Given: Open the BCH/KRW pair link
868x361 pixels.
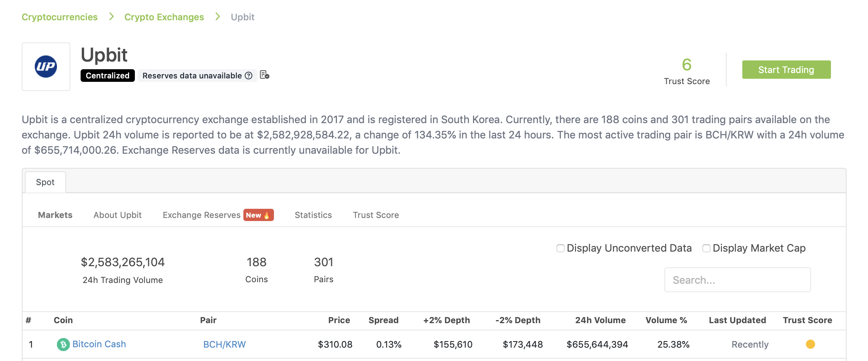Looking at the screenshot, I should click(x=224, y=345).
